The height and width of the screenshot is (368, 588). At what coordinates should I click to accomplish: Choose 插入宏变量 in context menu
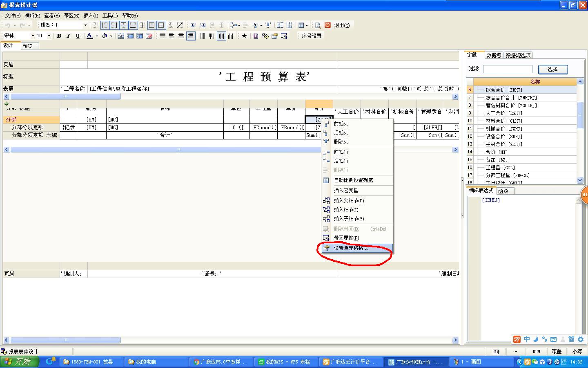357,190
